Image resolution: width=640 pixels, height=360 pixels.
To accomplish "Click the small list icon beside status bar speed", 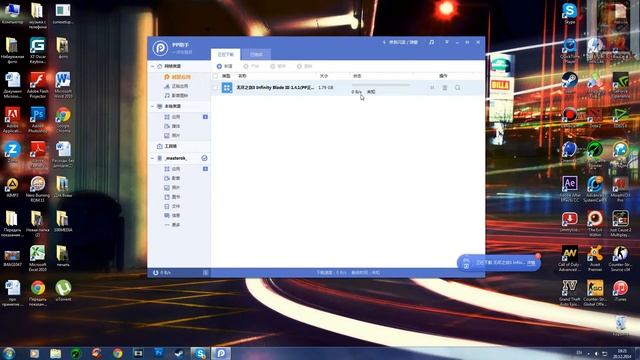I will click(x=205, y=273).
